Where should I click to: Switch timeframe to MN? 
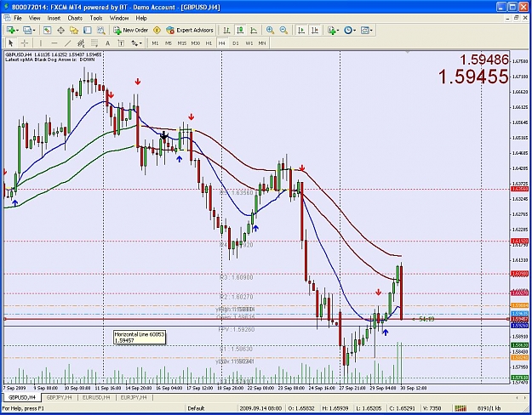(x=262, y=43)
